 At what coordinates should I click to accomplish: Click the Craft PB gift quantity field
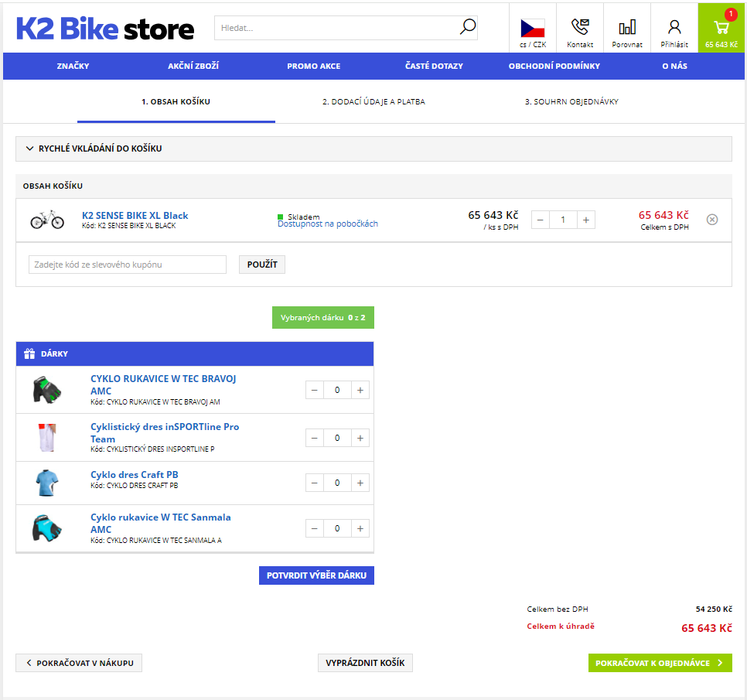337,483
